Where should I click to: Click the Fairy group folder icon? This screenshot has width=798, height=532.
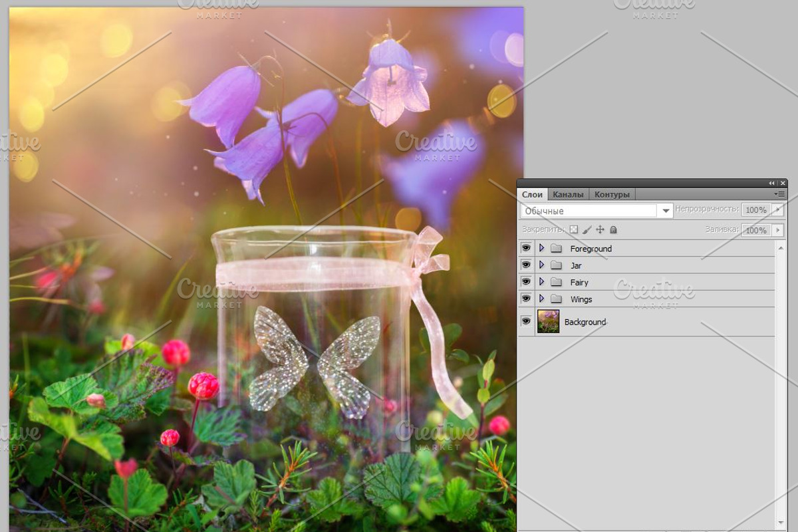tap(557, 282)
